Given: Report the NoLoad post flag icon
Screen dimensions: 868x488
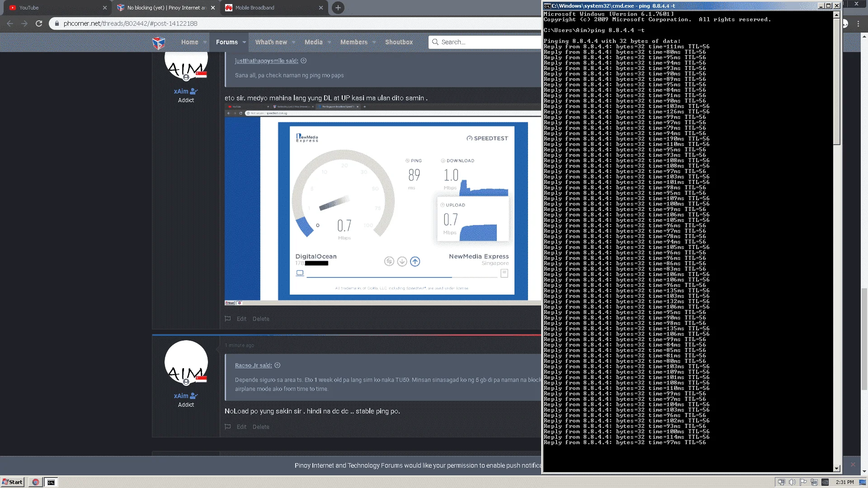Looking at the screenshot, I should click(x=228, y=427).
